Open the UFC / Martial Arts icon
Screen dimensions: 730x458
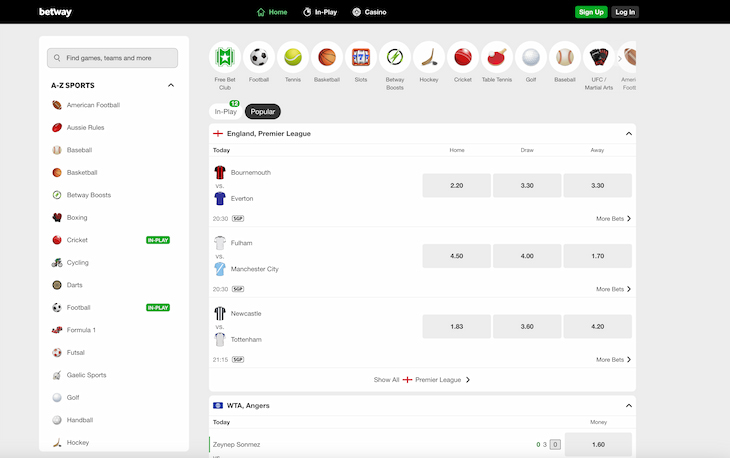tap(599, 57)
